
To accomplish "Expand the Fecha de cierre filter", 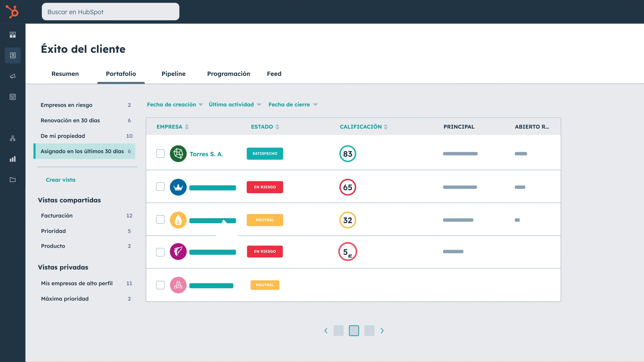I will (x=293, y=105).
